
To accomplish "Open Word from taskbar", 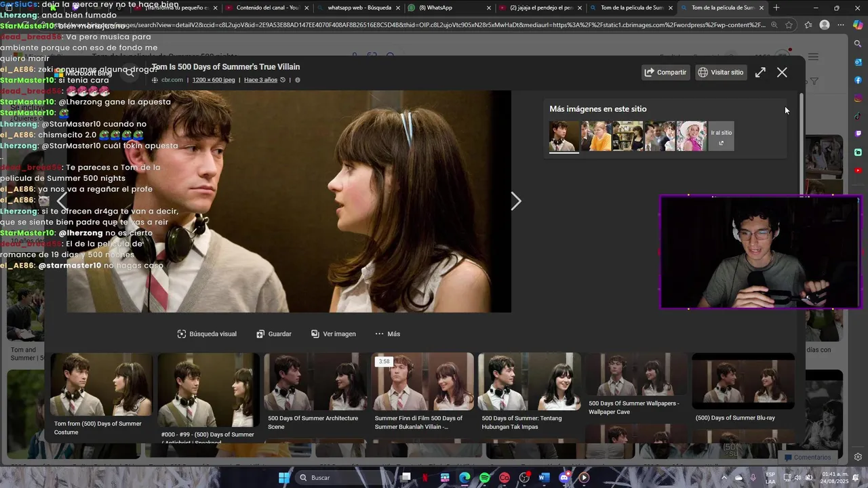I will coord(544,478).
